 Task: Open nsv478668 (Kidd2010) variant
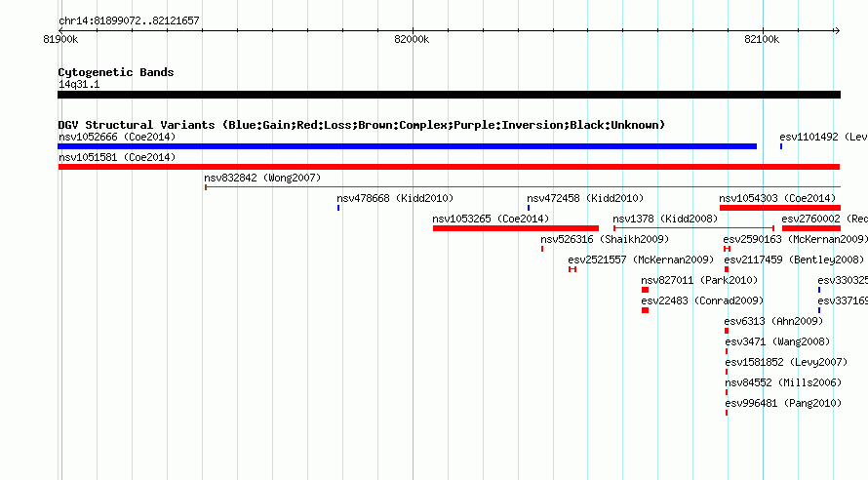(x=395, y=198)
